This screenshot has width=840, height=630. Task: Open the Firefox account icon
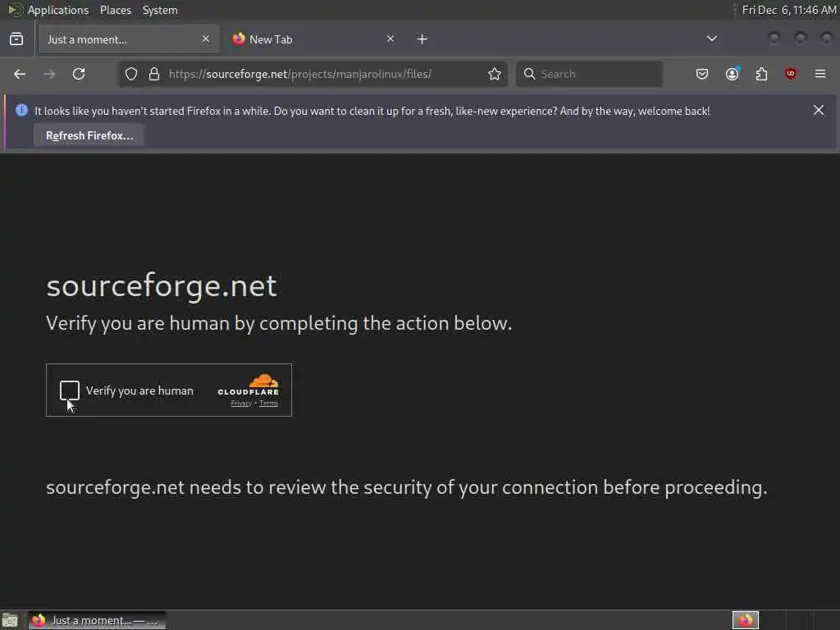pyautogui.click(x=732, y=74)
